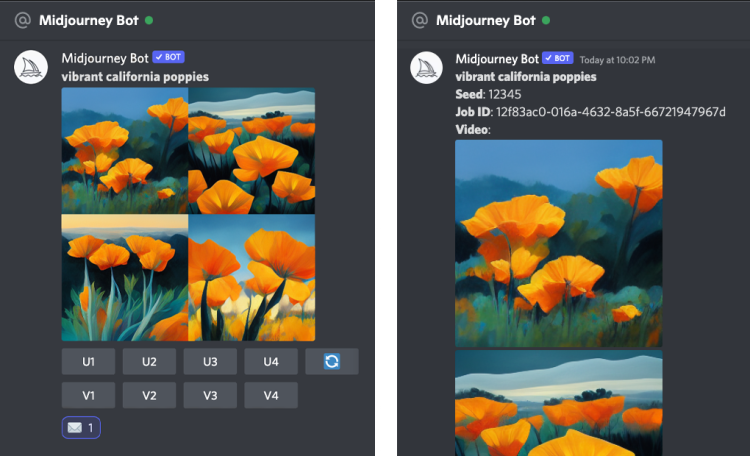Click the BOT badge in left message
This screenshot has width=750, height=456.
[168, 57]
